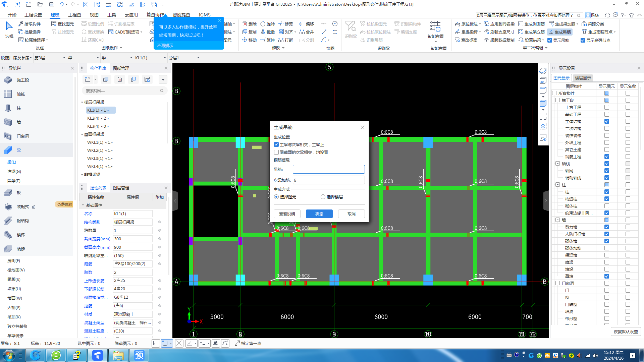
Task: Toggle 主体结构 显示图元 checkbox
Action: pos(607,121)
